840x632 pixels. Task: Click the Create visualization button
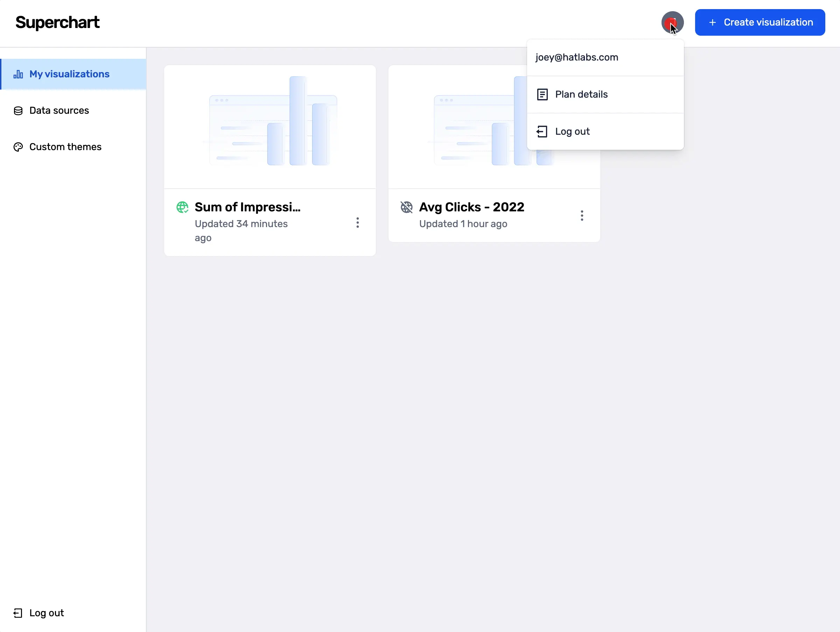759,22
